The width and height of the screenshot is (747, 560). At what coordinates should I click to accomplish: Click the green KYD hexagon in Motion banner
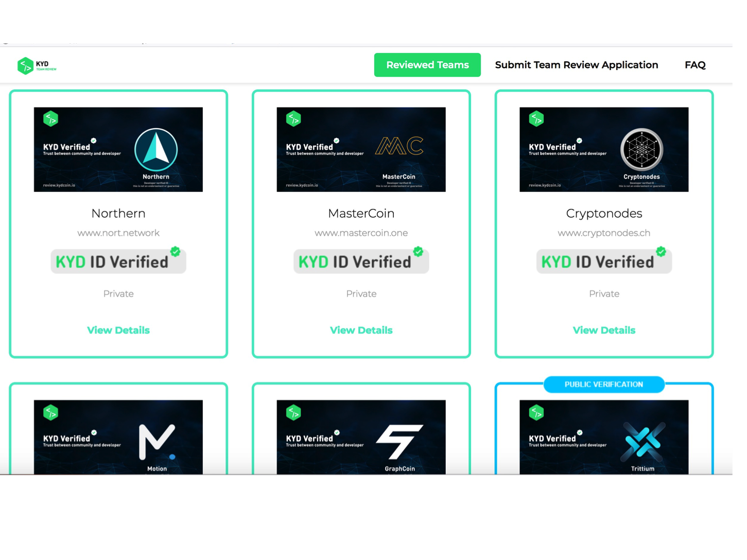(50, 413)
